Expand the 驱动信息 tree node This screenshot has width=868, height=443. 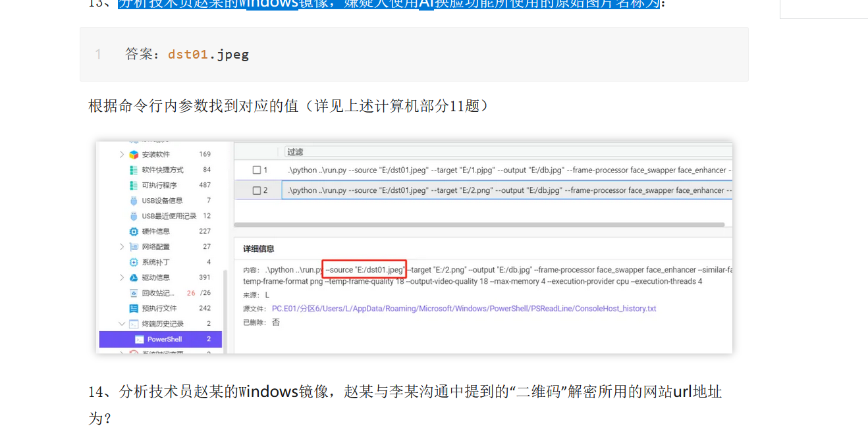(x=122, y=278)
